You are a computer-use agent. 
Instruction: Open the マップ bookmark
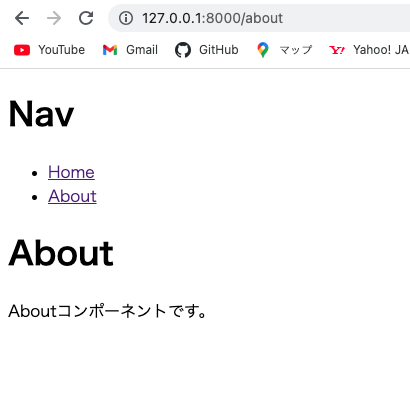coord(284,50)
